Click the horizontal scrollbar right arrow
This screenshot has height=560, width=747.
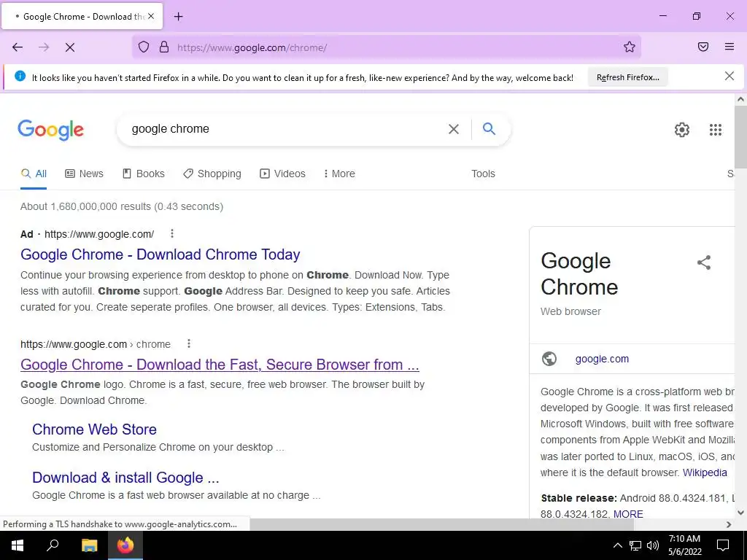pos(729,524)
